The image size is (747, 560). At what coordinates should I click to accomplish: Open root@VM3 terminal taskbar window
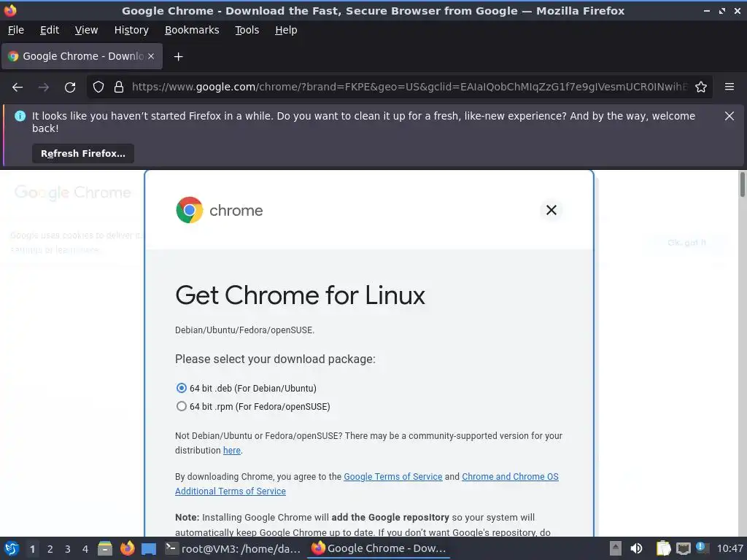(x=233, y=548)
